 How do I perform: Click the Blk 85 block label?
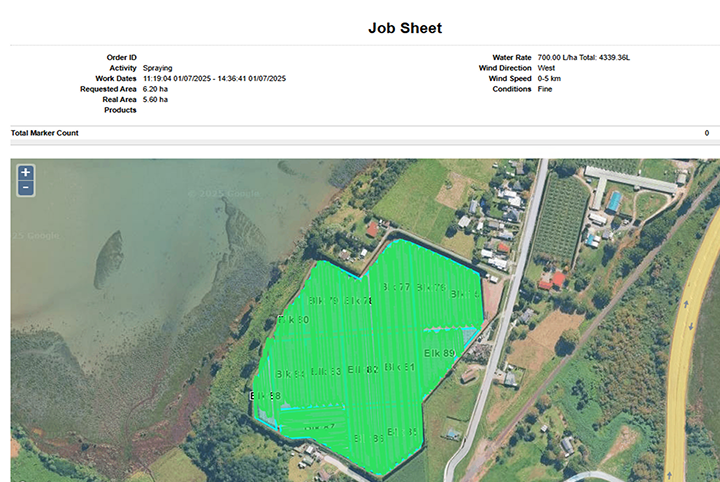tap(402, 432)
